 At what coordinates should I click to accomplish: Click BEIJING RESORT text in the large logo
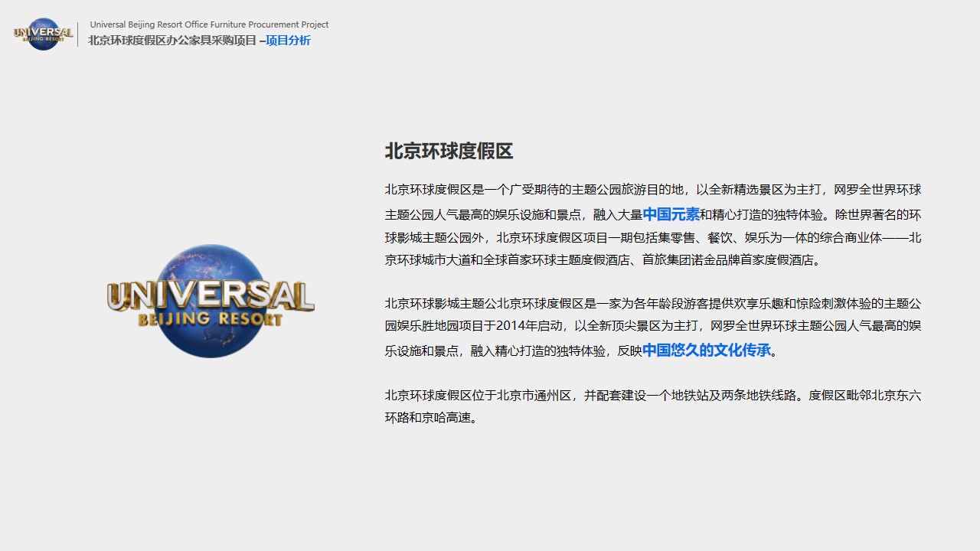(210, 318)
